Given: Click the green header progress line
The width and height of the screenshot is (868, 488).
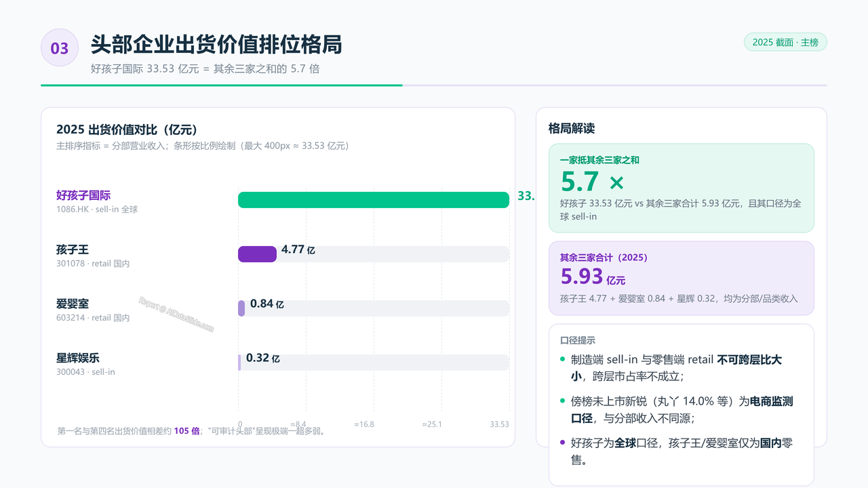Looking at the screenshot, I should (x=222, y=85).
